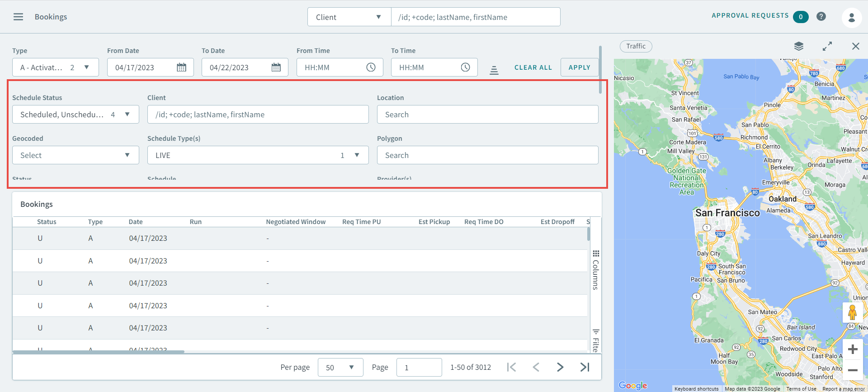Viewport: 868px width, 392px height.
Task: Open the From Time clock picker
Action: (x=371, y=67)
